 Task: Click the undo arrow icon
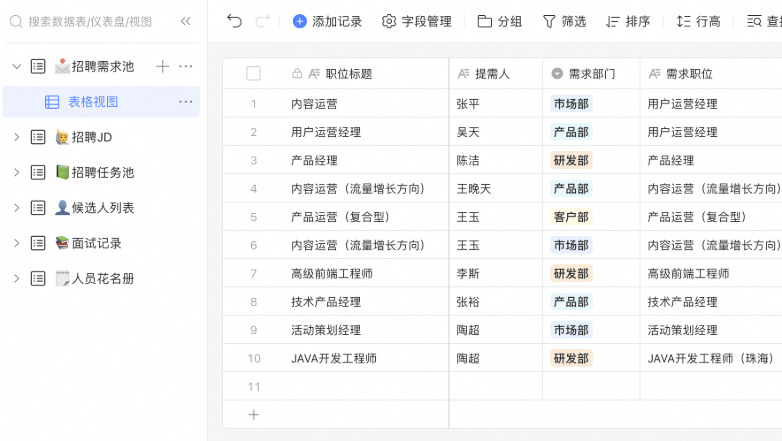[234, 21]
